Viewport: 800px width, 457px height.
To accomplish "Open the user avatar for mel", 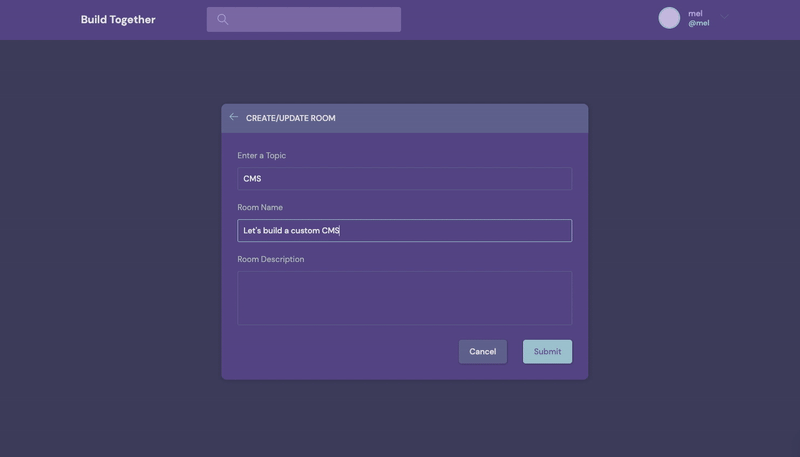I will pos(669,18).
